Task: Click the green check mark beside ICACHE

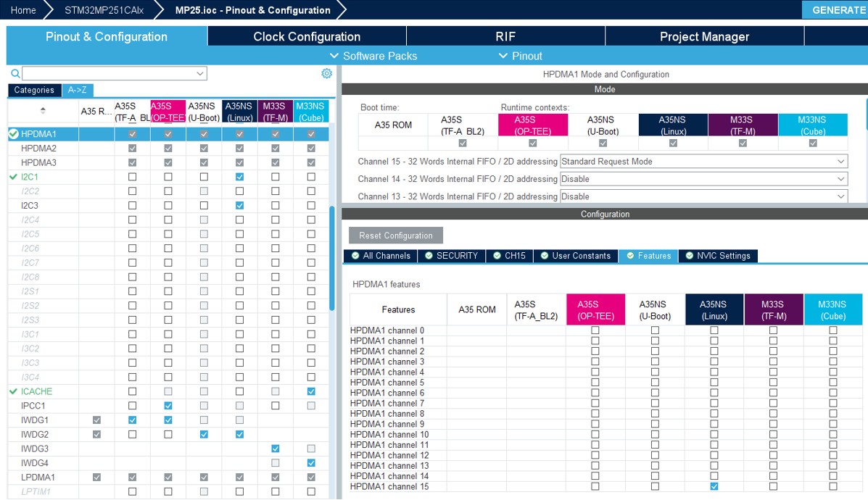Action: (14, 391)
